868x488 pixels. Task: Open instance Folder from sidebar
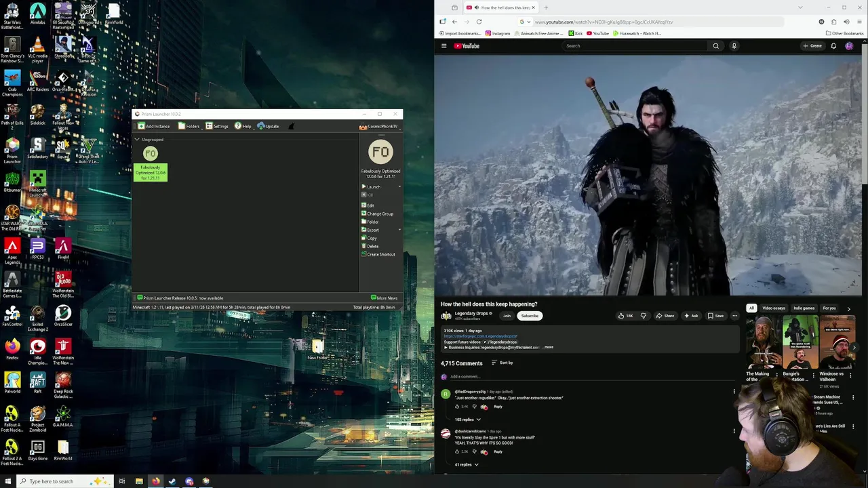click(x=370, y=222)
